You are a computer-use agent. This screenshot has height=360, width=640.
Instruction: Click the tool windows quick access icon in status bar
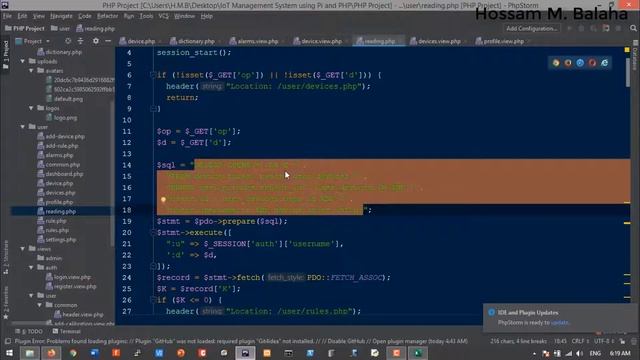8,341
